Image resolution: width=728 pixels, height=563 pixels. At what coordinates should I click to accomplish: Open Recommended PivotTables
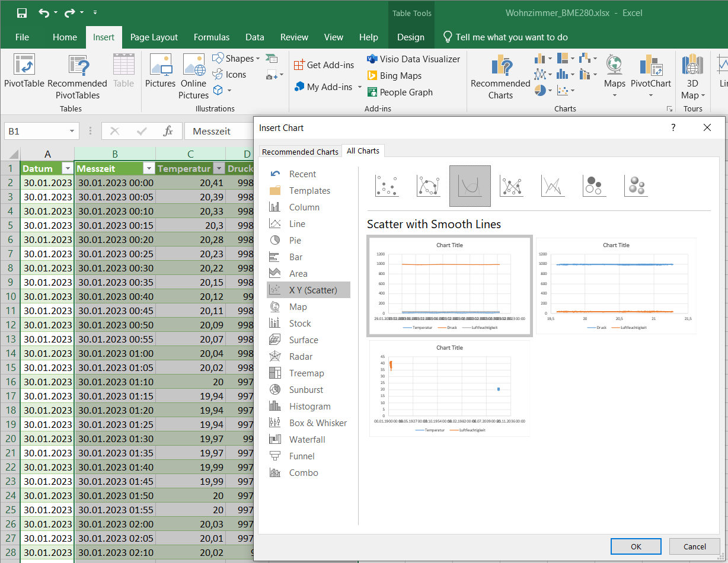point(78,77)
